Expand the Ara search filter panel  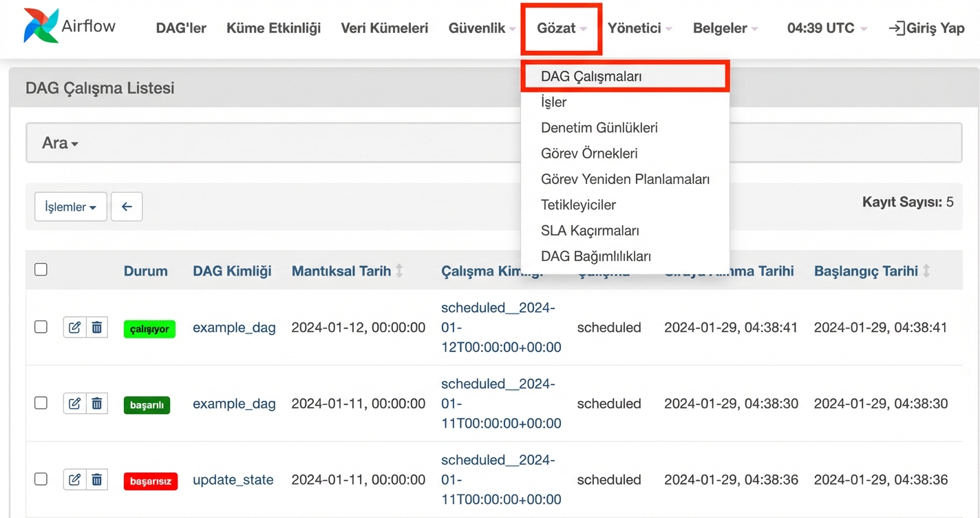point(60,143)
